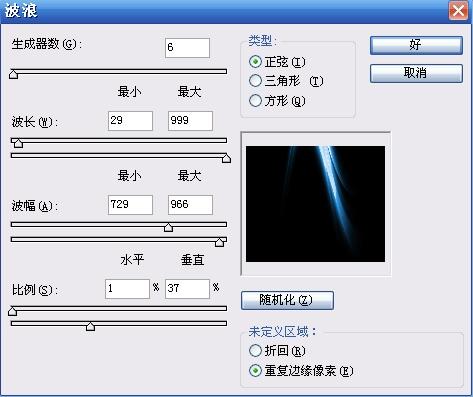
Task: Close the 波浪 dialog window
Action: pyautogui.click(x=458, y=10)
